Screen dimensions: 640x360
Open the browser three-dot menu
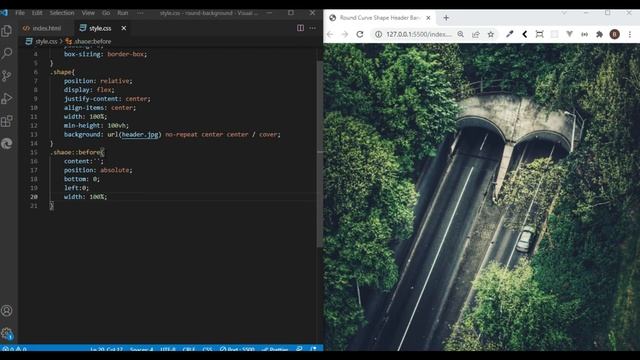tap(630, 34)
